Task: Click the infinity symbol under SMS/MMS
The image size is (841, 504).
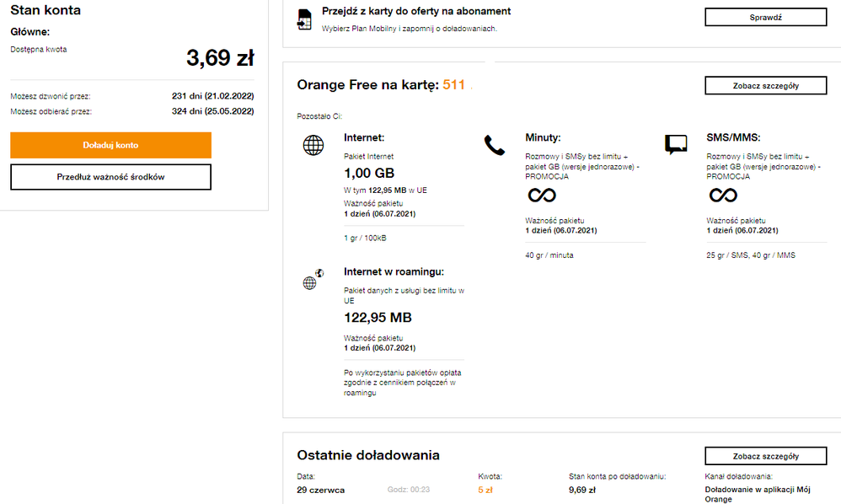Action: click(722, 196)
